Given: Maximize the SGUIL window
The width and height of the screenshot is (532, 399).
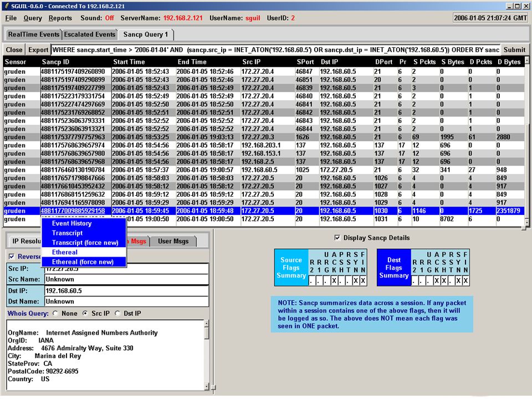Looking at the screenshot, I should tap(516, 6).
